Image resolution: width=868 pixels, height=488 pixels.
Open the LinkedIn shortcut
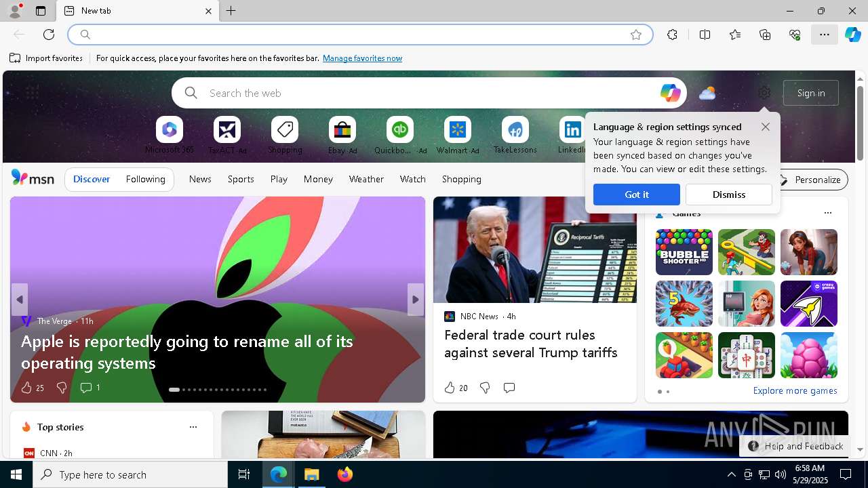[572, 136]
